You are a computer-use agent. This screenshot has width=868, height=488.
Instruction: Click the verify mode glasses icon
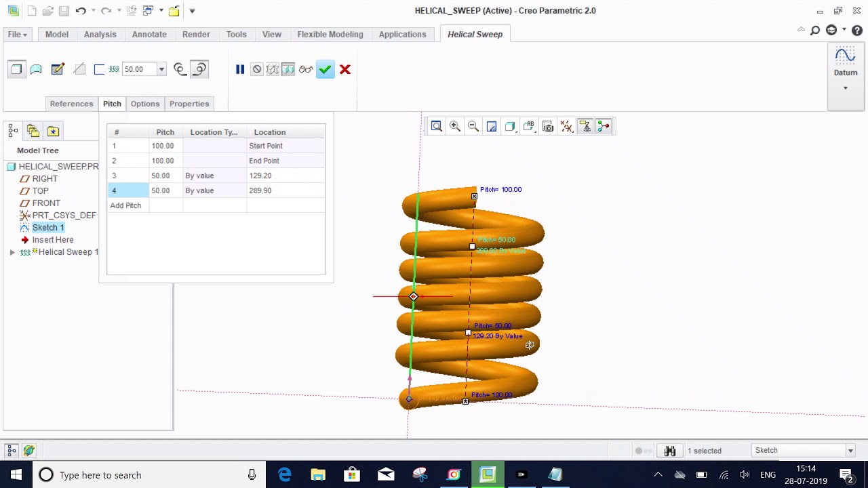pyautogui.click(x=306, y=69)
